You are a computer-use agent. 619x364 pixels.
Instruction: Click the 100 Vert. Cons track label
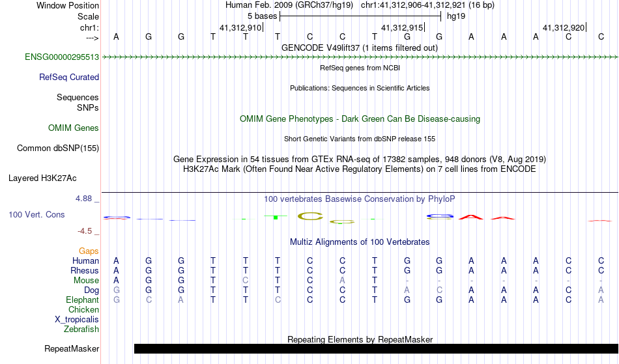pos(36,214)
